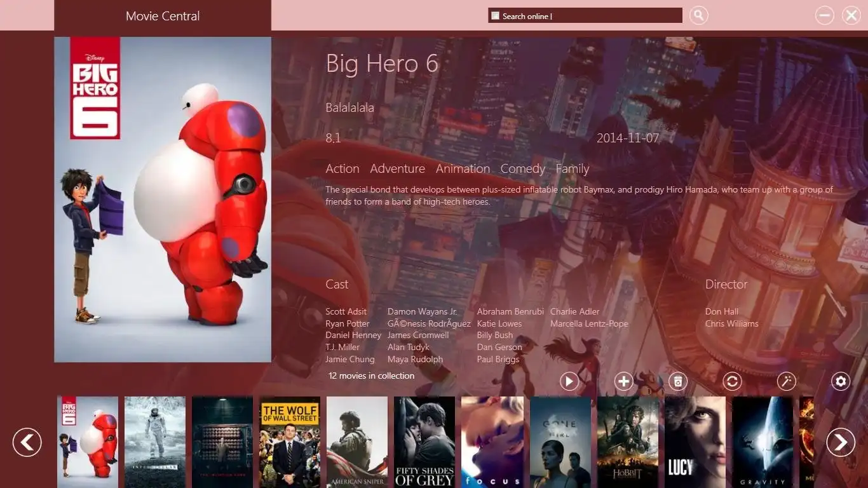Select Big Hero 6 thumbnail in strip
The height and width of the screenshot is (488, 868).
(x=88, y=442)
